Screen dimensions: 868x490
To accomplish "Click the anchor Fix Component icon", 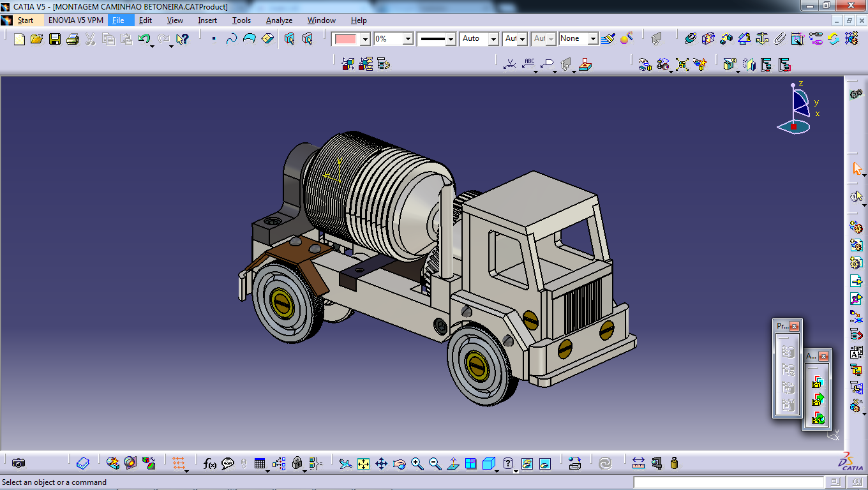I will [x=762, y=39].
